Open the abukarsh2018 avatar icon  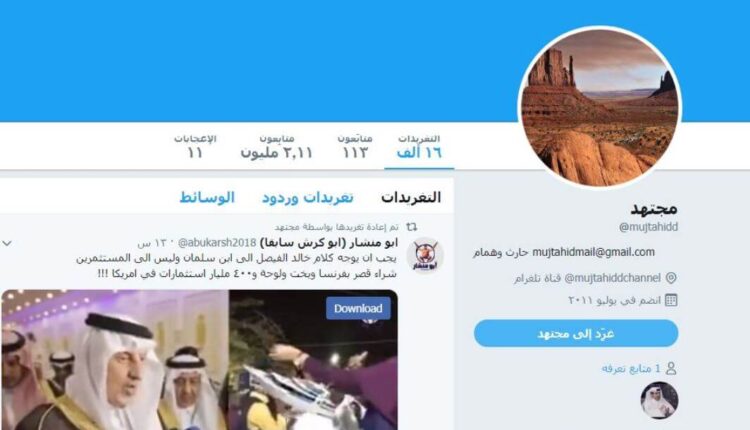425,256
